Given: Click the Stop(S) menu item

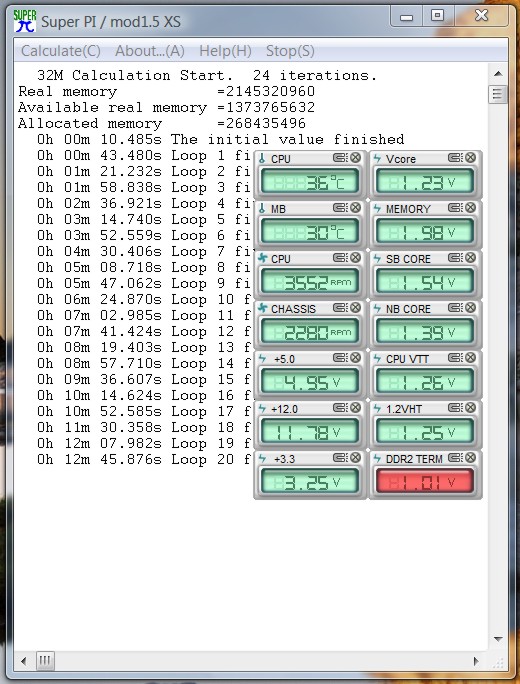Looking at the screenshot, I should [290, 51].
